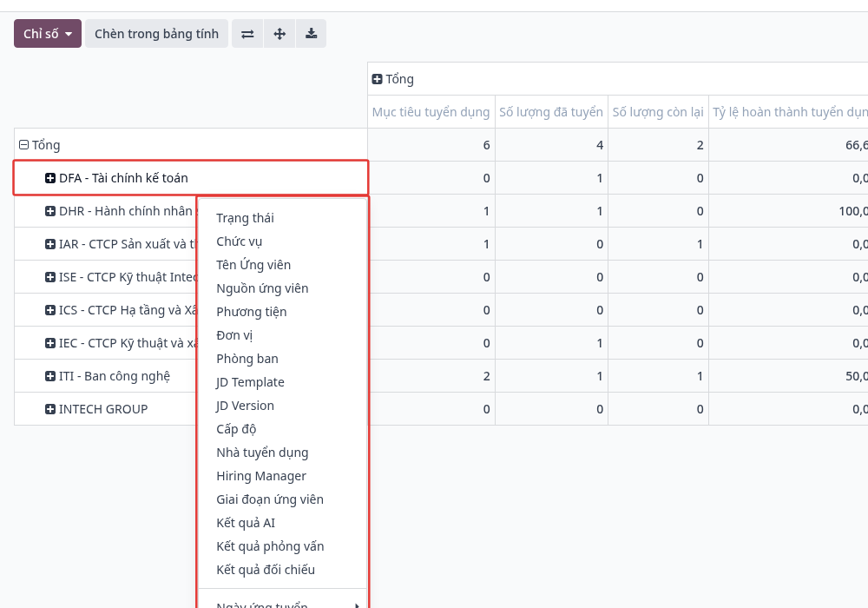The image size is (868, 608).
Task: Click the expand all arrows icon
Action: click(x=279, y=34)
